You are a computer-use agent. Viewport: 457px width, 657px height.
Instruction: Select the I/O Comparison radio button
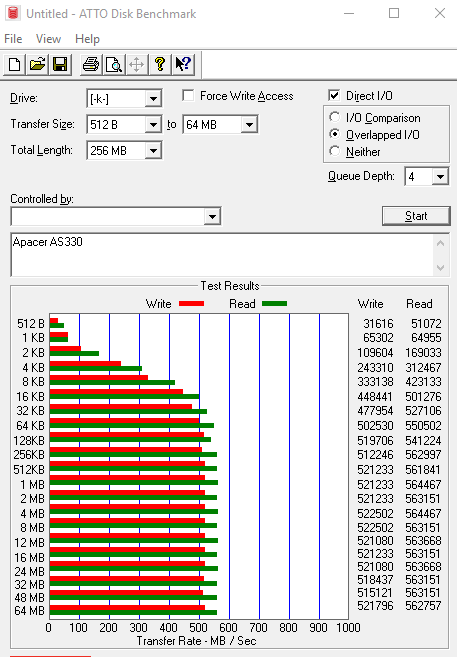pyautogui.click(x=334, y=117)
